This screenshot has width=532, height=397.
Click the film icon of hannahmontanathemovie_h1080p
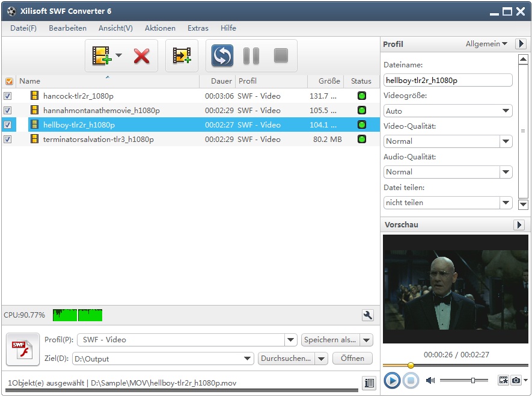pyautogui.click(x=34, y=109)
